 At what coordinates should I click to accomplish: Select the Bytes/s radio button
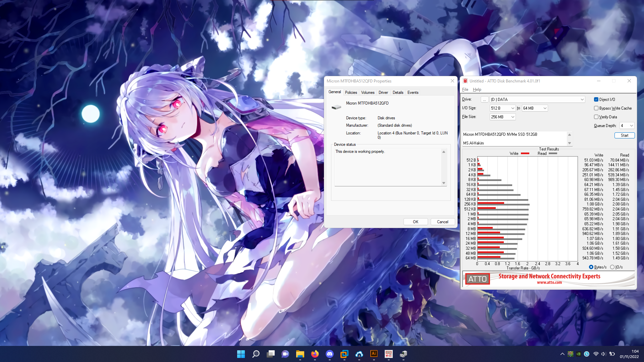coord(591,267)
